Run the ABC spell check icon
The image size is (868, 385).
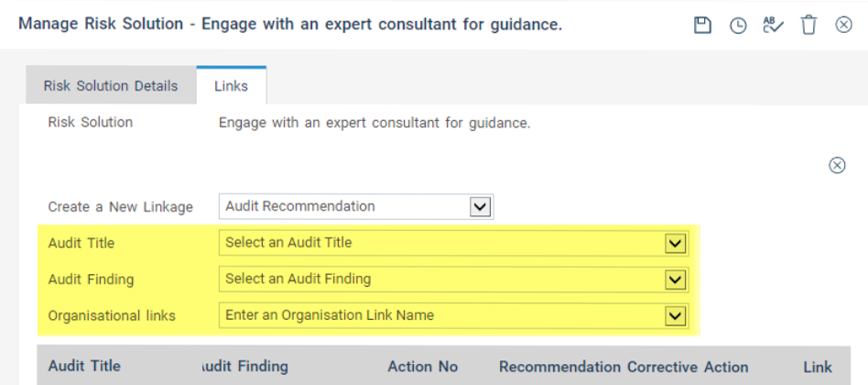click(774, 26)
